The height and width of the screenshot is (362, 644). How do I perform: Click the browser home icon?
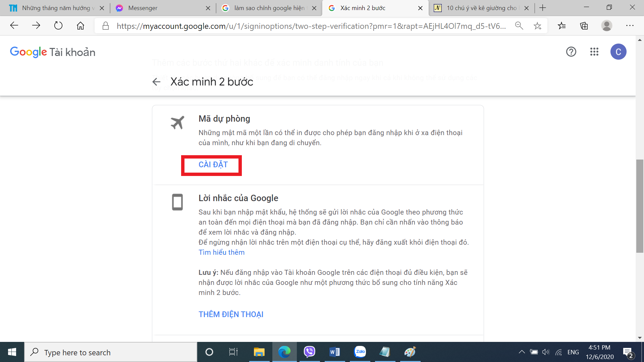point(80,26)
